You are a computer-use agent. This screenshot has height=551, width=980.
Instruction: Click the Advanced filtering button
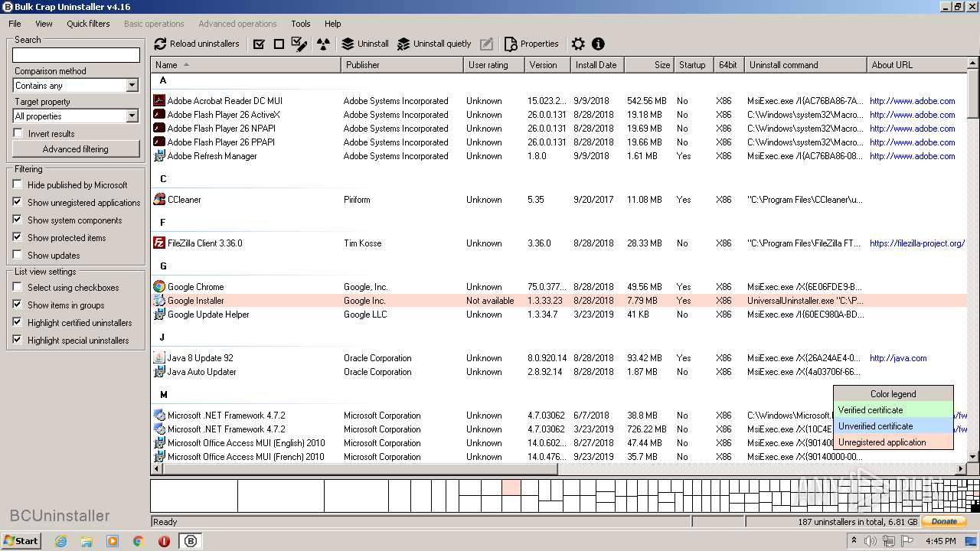[x=76, y=149]
